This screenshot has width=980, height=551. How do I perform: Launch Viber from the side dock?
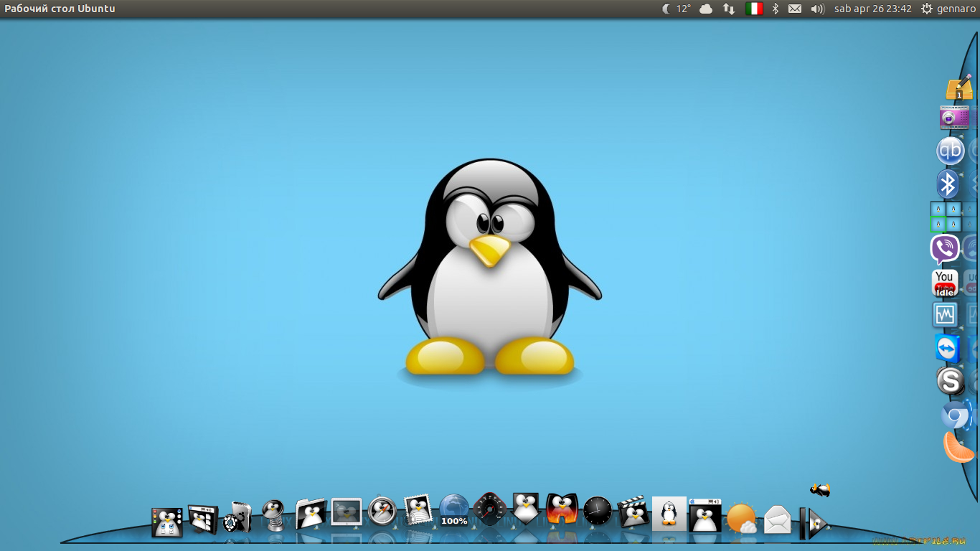[x=945, y=250]
